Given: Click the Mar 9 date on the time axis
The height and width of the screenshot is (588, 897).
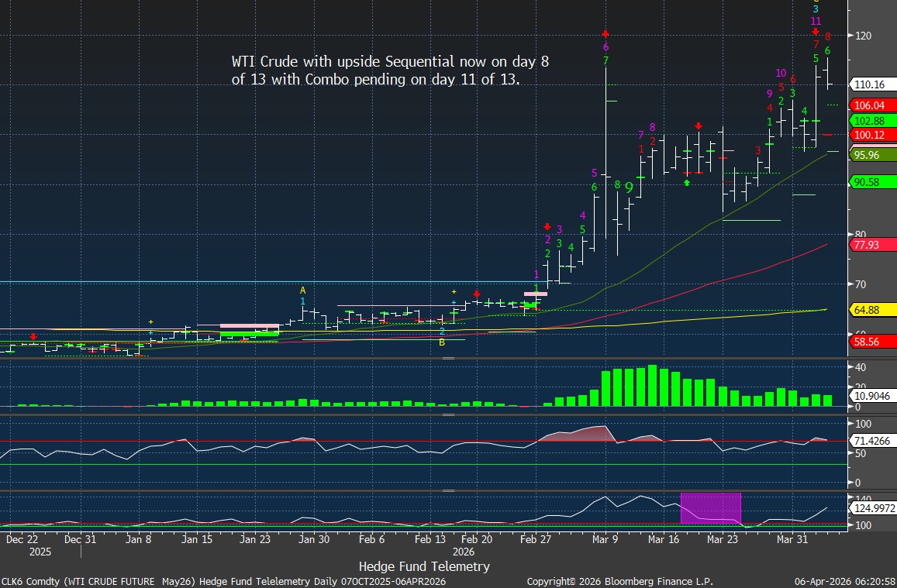Looking at the screenshot, I should coord(605,539).
